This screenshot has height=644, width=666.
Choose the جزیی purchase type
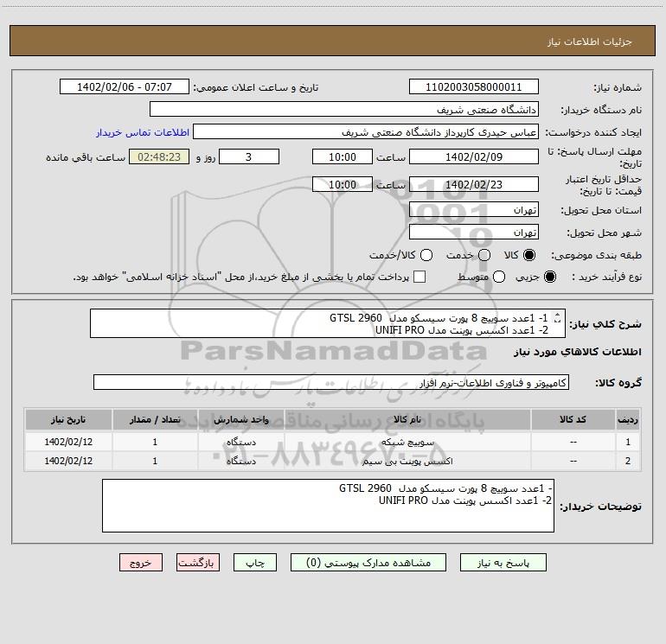coord(549,277)
